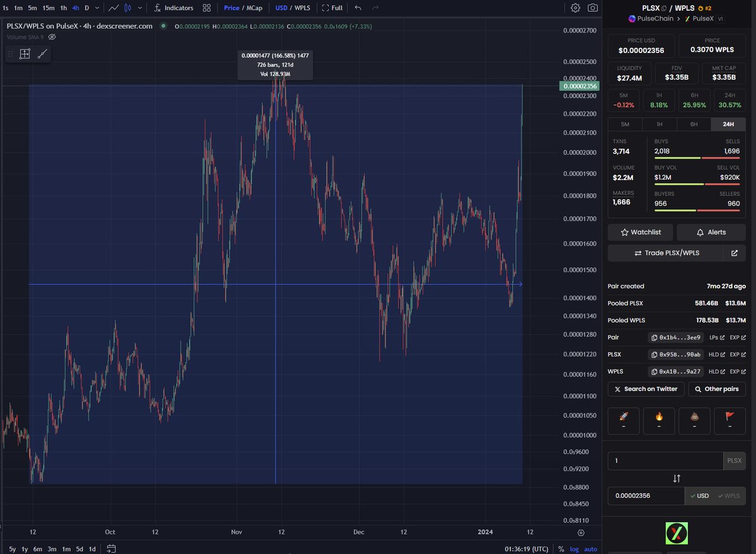Image resolution: width=756 pixels, height=554 pixels.
Task: Open LPs link for the pair
Action: [x=717, y=338]
